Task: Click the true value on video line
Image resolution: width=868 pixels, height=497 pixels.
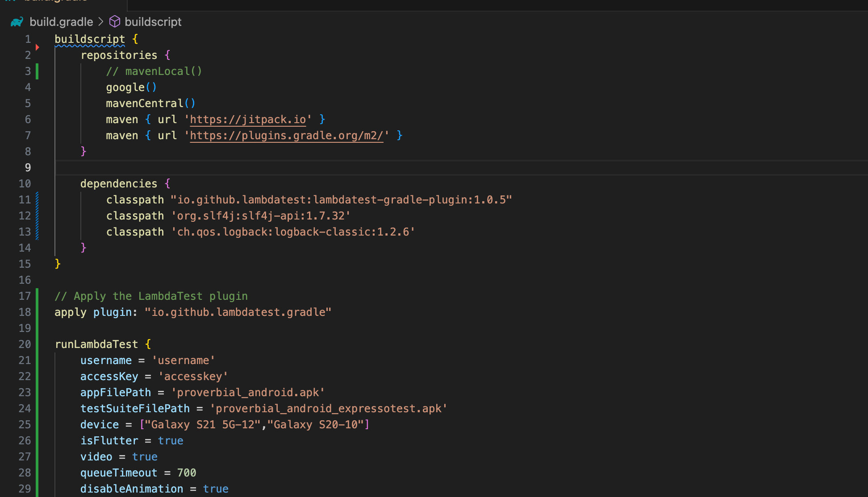Action: pos(145,457)
